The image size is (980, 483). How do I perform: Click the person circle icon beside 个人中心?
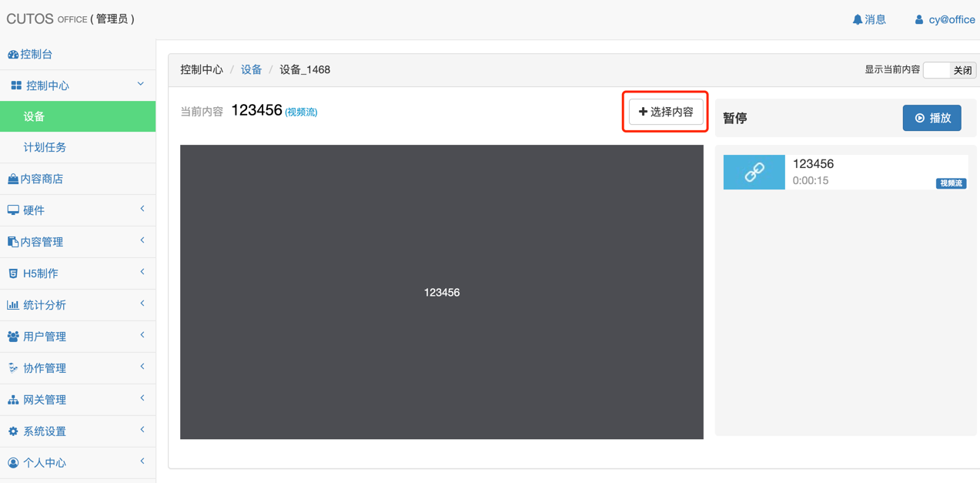point(13,463)
